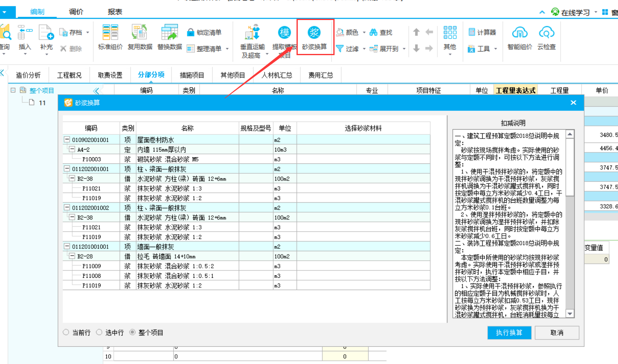Click the 复用数据 reuse data icon
This screenshot has width=618, height=364.
[139, 33]
